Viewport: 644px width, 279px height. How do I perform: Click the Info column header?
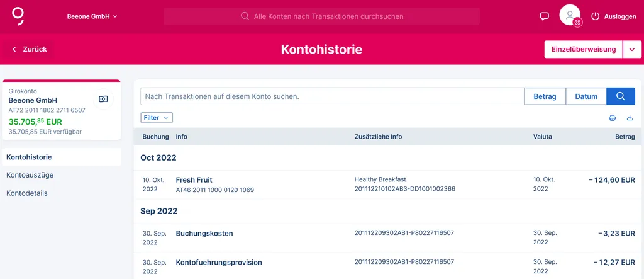coord(182,137)
